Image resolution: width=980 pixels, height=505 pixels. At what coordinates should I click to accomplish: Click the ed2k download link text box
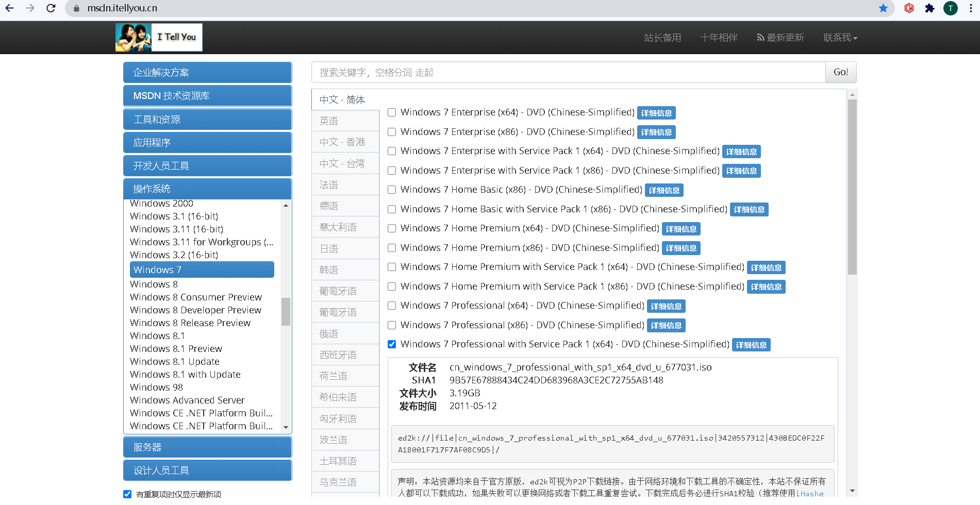coord(612,444)
